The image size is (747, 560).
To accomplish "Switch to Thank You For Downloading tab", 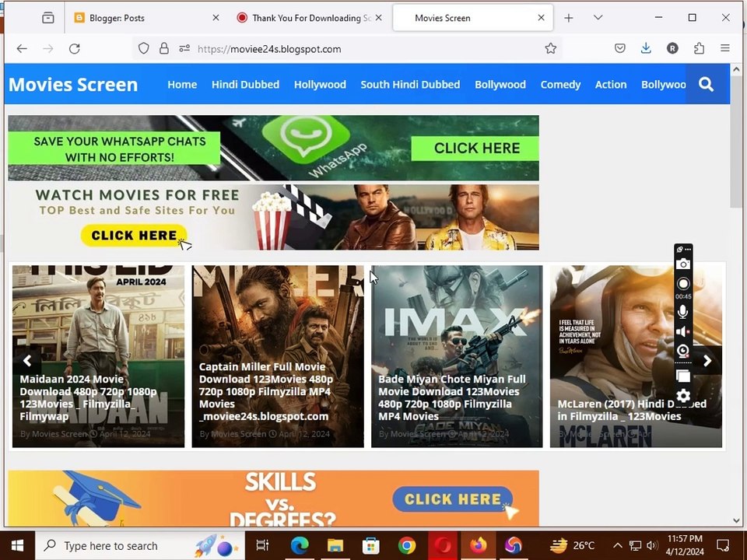I will pyautogui.click(x=310, y=18).
